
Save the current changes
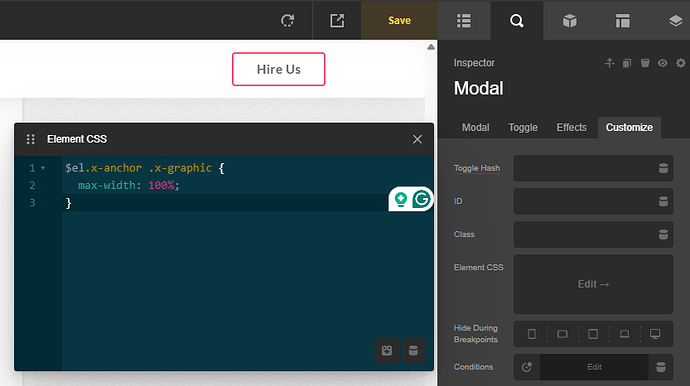pyautogui.click(x=399, y=21)
